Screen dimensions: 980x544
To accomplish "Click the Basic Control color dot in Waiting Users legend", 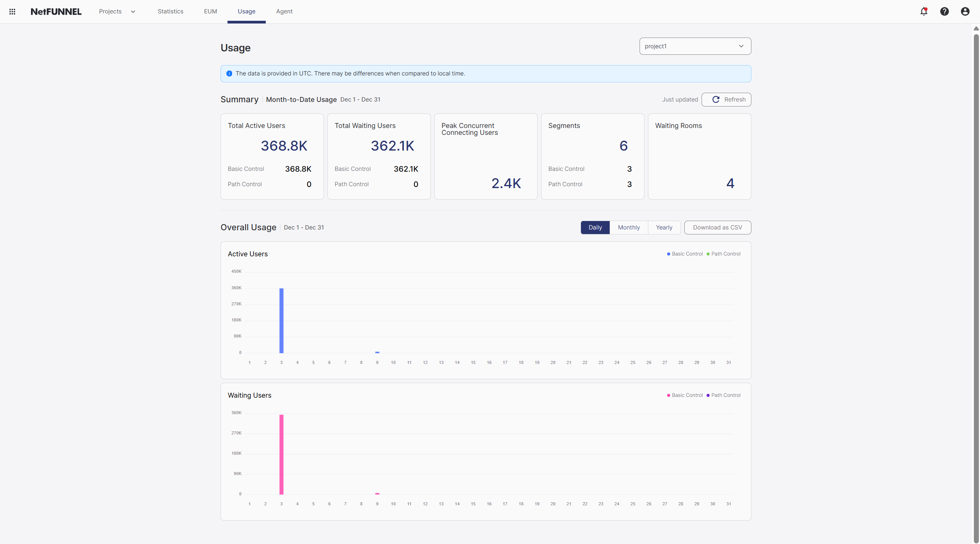I will click(669, 395).
